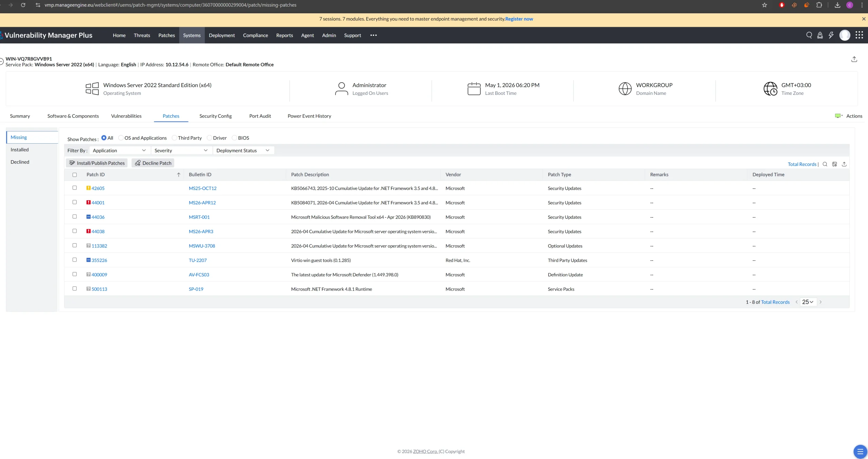Click red severity icon of patch 44038
The height and width of the screenshot is (459, 868).
pyautogui.click(x=88, y=231)
